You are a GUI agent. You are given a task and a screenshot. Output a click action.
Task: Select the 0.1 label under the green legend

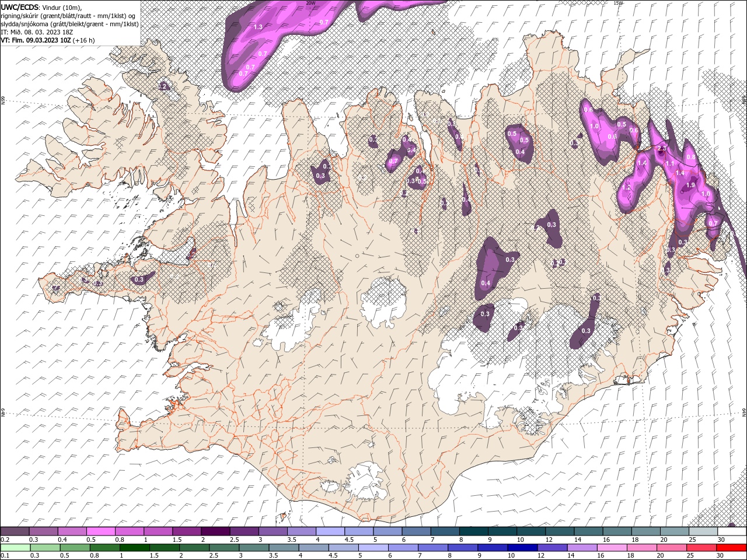point(5,556)
